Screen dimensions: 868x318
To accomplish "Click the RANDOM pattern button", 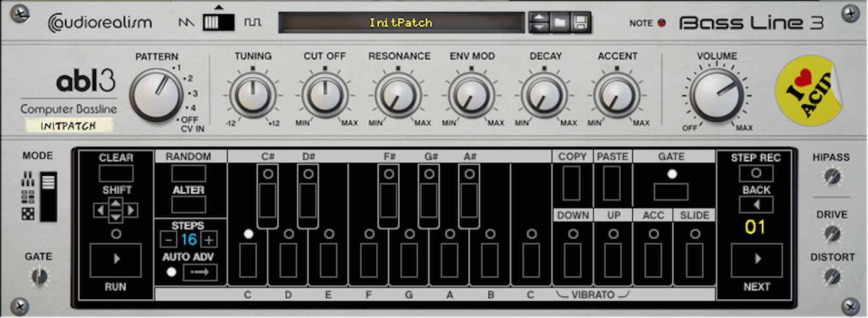I will click(188, 173).
